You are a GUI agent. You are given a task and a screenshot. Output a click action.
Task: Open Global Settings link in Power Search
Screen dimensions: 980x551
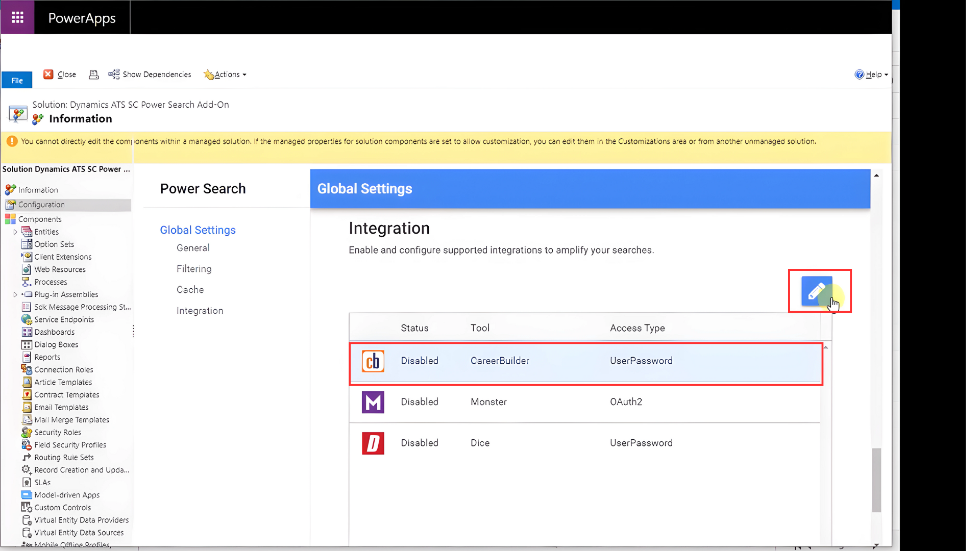(x=198, y=230)
